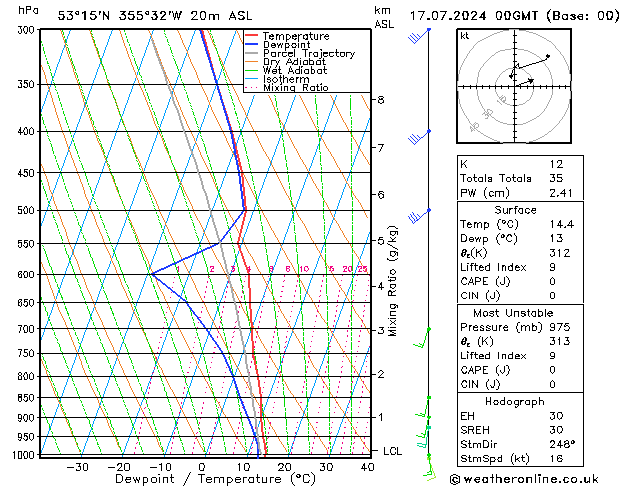The width and height of the screenshot is (629, 486).
Task: Click the 300 hPa pressure axis label
Action: tap(26, 30)
